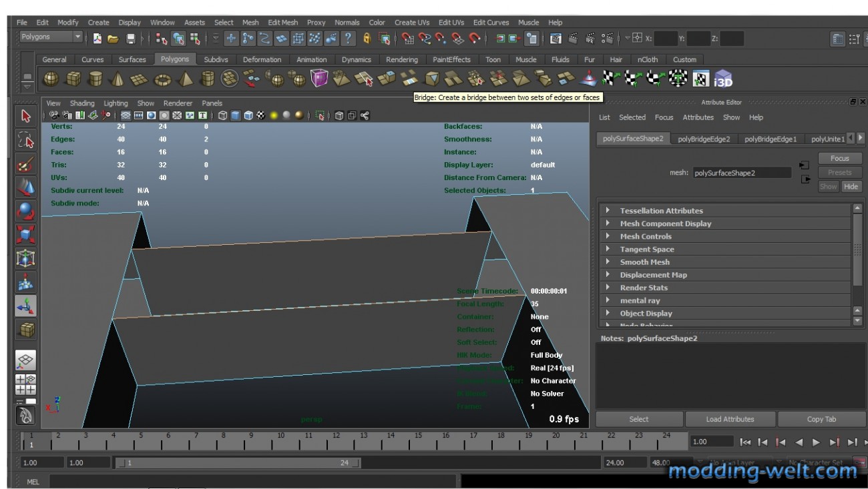Open the Create UVs menu
The image size is (868, 489).
(x=412, y=23)
